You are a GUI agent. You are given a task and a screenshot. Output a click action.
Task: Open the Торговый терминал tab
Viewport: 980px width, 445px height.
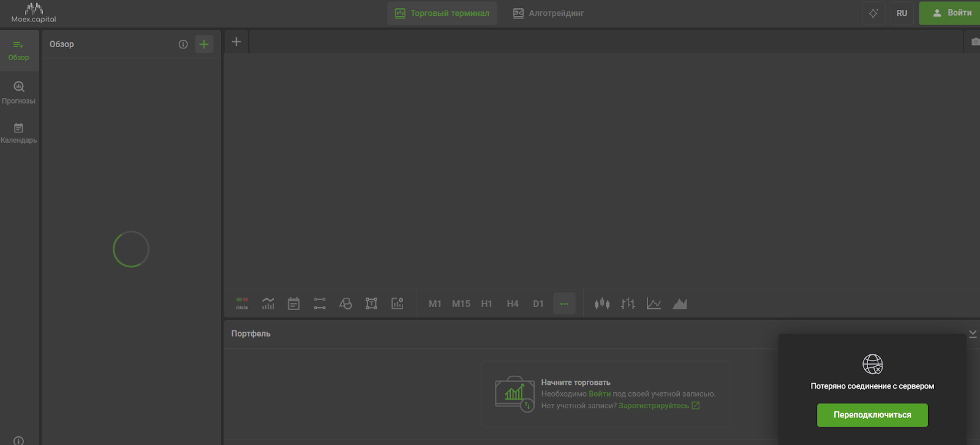click(442, 13)
